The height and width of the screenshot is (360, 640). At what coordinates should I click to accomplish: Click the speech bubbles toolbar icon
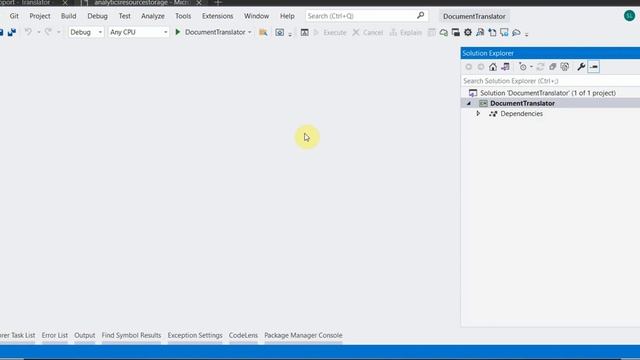(x=444, y=32)
